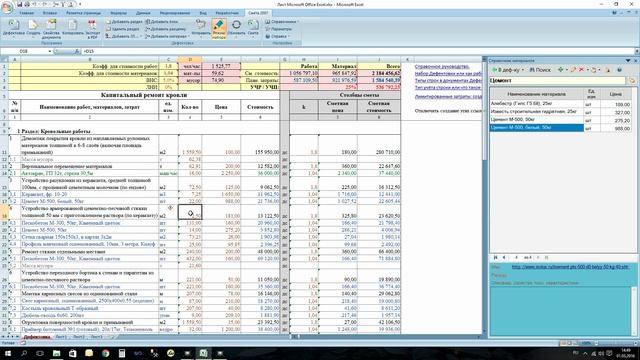Open Свойства документа in ribbon
The height and width of the screenshot is (360, 640).
pos(51,29)
